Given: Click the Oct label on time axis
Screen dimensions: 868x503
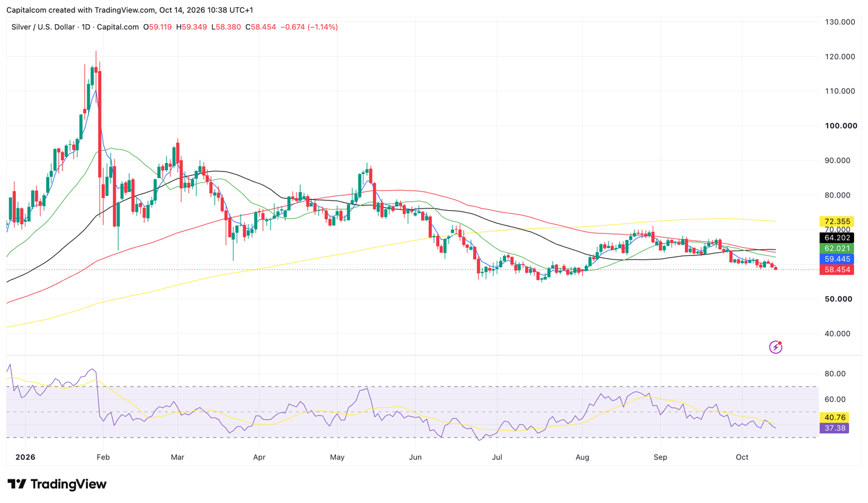Looking at the screenshot, I should (x=741, y=458).
